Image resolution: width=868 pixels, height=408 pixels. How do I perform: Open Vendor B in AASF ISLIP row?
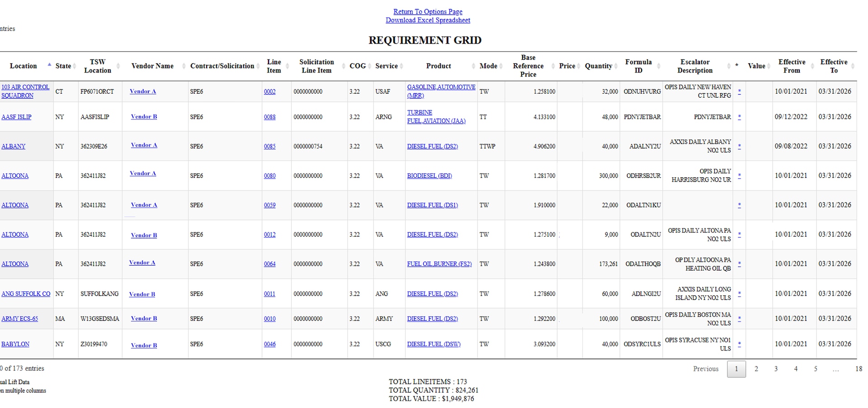coord(144,117)
